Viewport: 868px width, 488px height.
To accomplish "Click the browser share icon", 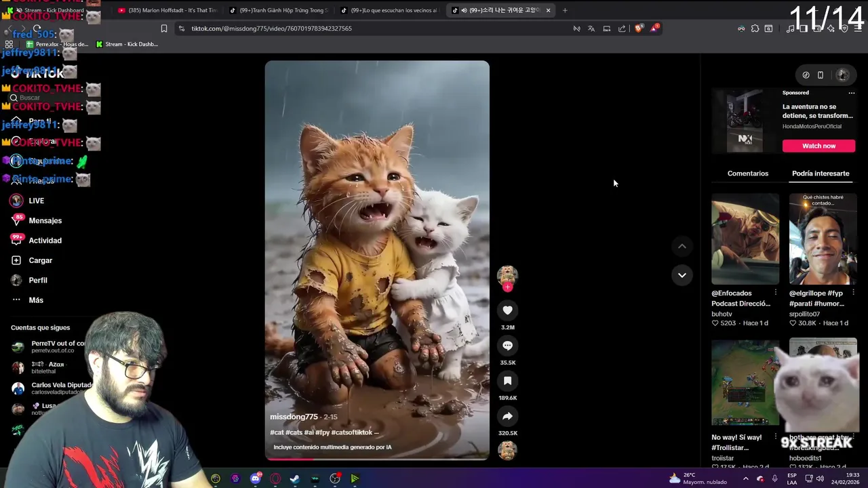I will pos(622,28).
